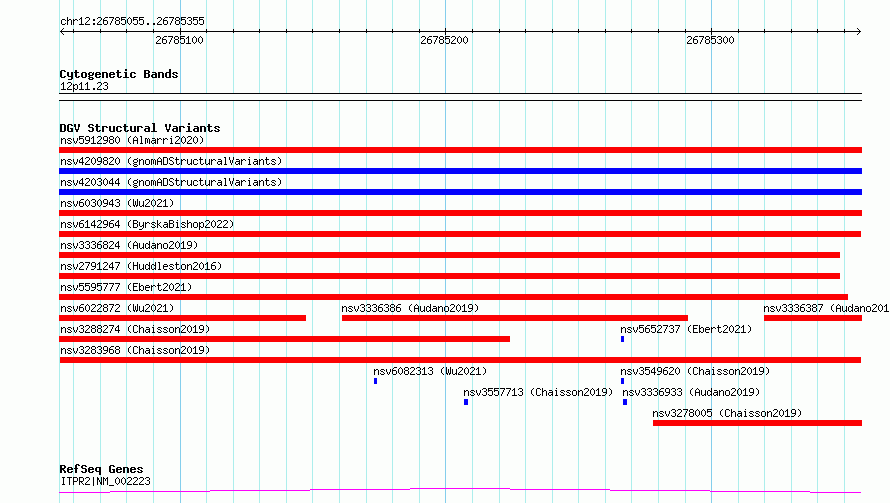This screenshot has width=890, height=503.
Task: Open nsv3283968 (Chaisson2019) variant label
Action: [135, 350]
